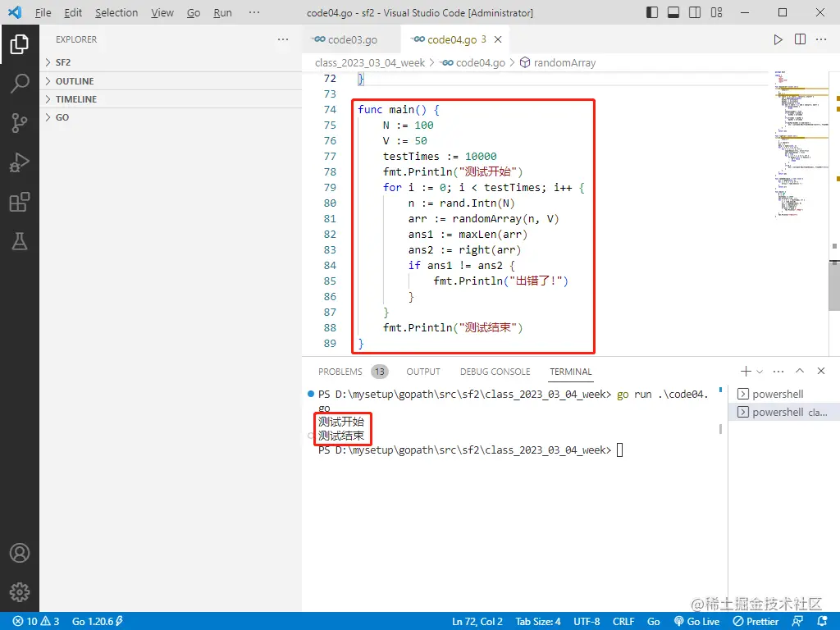Expand the OUTLINE section

click(x=171, y=81)
